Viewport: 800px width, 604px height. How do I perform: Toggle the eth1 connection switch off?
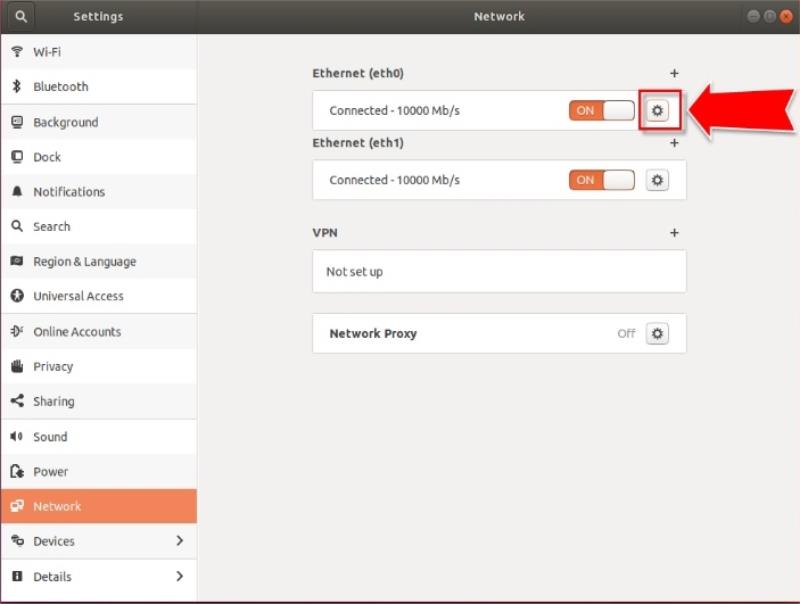coord(602,181)
